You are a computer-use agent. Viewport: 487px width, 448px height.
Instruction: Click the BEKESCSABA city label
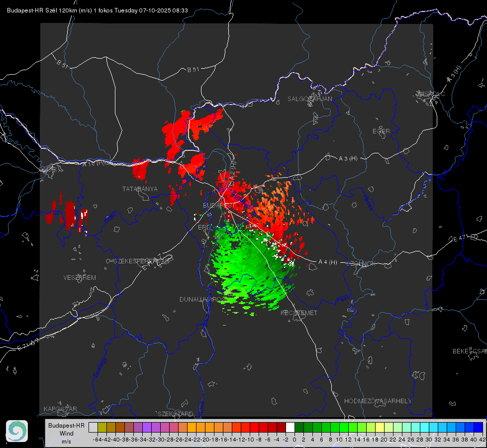coord(470,351)
